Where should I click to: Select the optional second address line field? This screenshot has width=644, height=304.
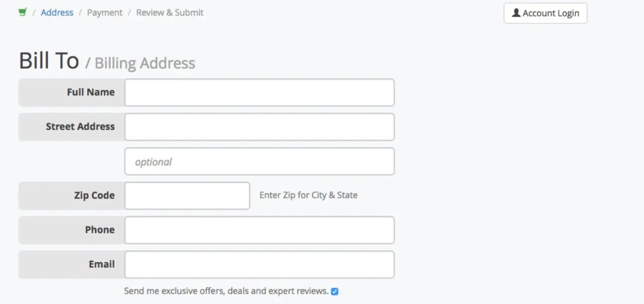(259, 162)
